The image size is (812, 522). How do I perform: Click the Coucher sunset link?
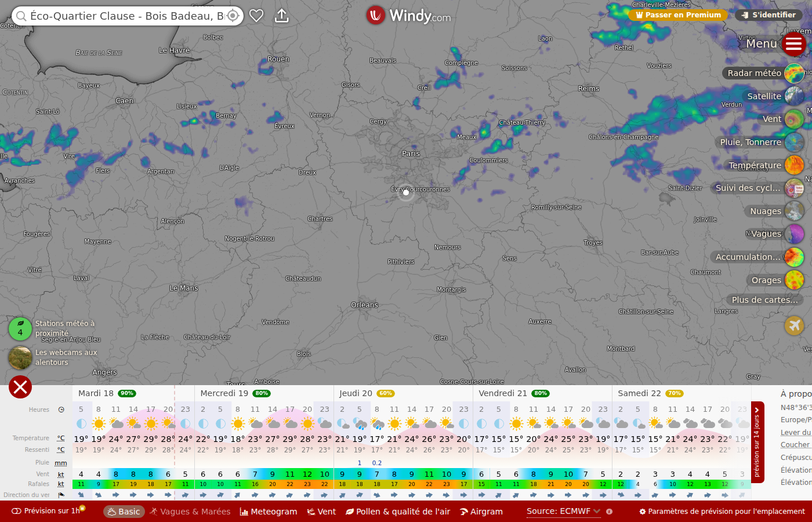[796, 445]
